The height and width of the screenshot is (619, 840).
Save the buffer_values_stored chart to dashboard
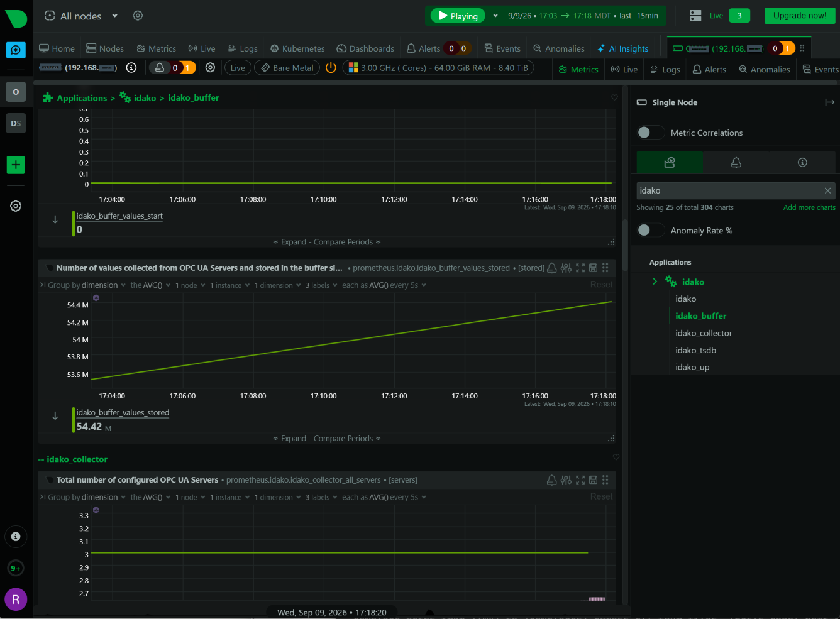[593, 268]
